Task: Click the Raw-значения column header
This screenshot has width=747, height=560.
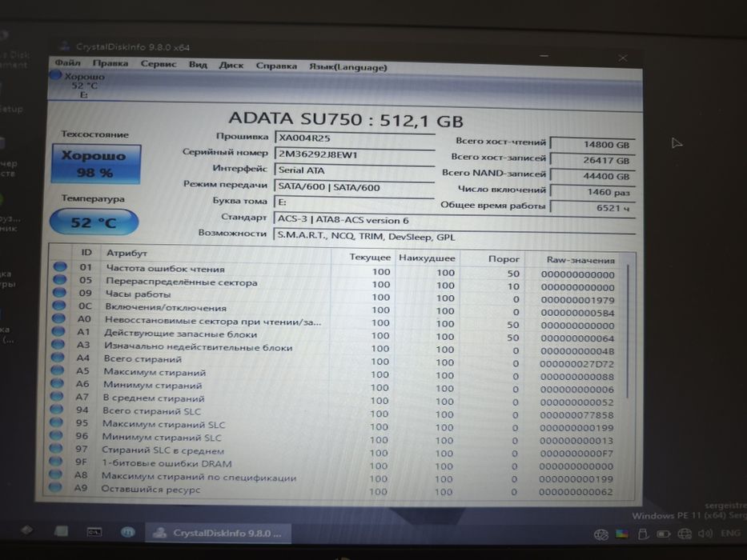Action: click(573, 260)
